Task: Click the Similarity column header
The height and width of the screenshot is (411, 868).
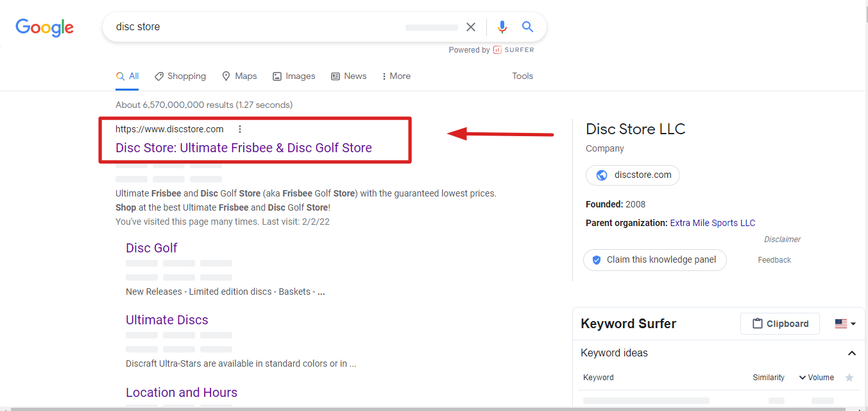Action: (769, 378)
